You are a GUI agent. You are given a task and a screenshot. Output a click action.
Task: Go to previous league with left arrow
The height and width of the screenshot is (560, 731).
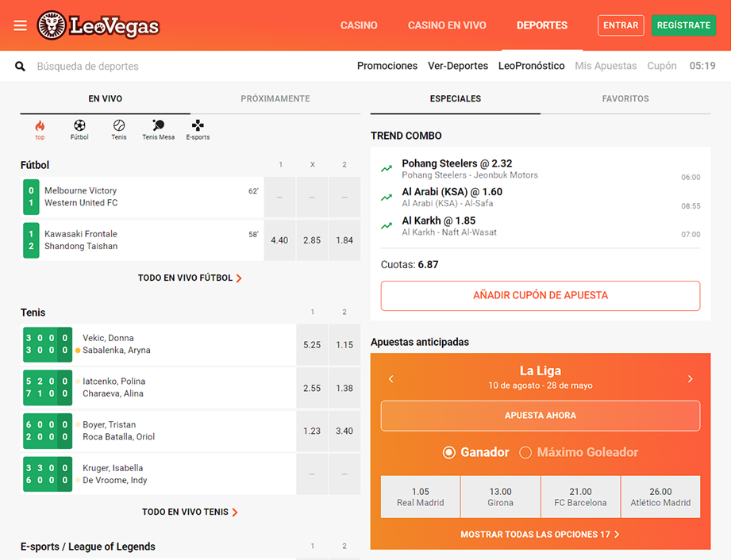391,379
